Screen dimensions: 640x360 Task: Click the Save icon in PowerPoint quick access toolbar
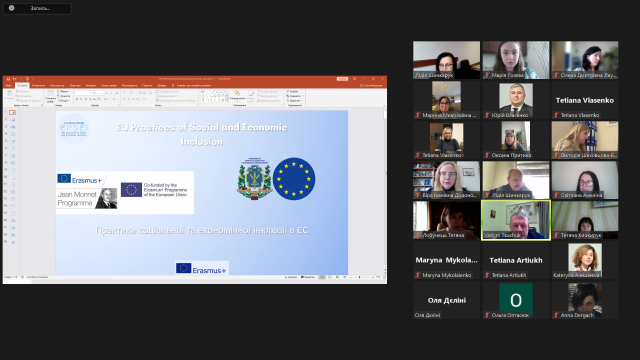click(x=8, y=79)
